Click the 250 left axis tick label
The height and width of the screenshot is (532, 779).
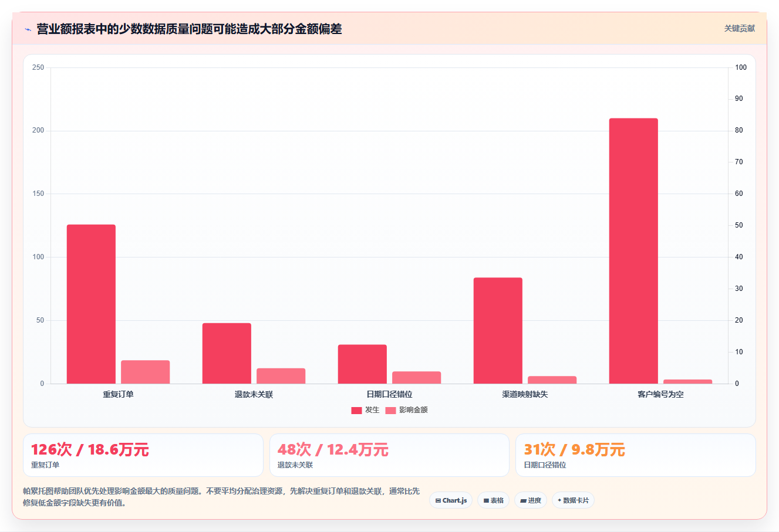tap(38, 67)
